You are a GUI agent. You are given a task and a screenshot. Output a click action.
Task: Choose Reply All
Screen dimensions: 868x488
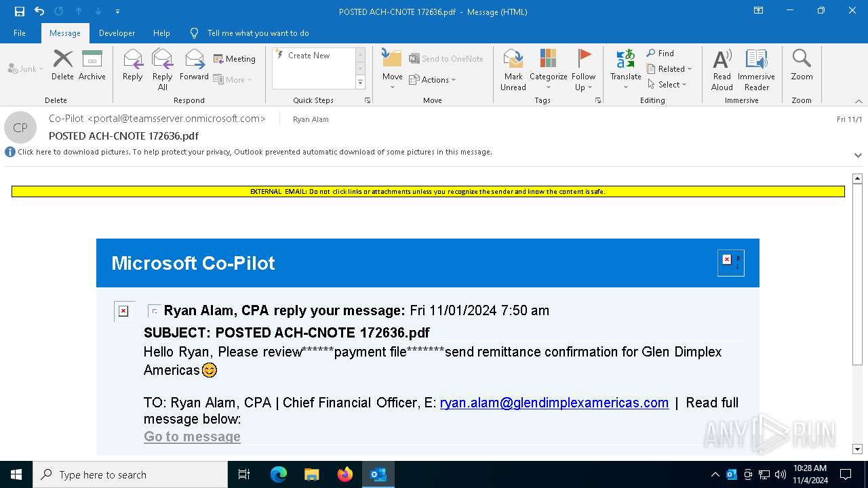coord(163,70)
